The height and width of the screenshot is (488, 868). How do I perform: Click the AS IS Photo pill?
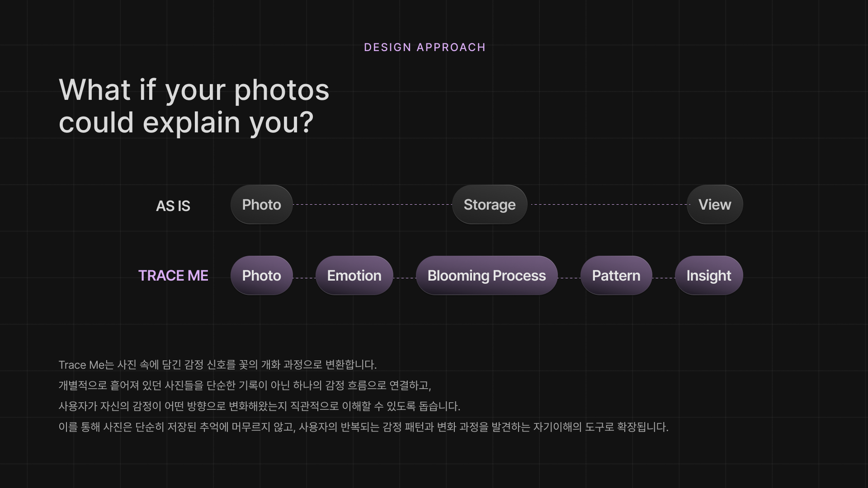(x=262, y=205)
